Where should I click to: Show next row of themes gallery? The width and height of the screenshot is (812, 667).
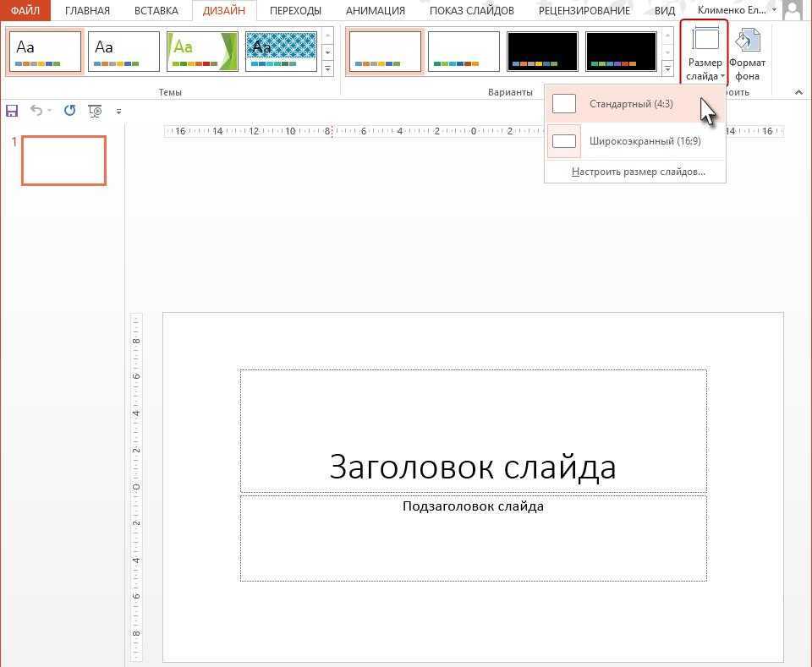point(328,52)
